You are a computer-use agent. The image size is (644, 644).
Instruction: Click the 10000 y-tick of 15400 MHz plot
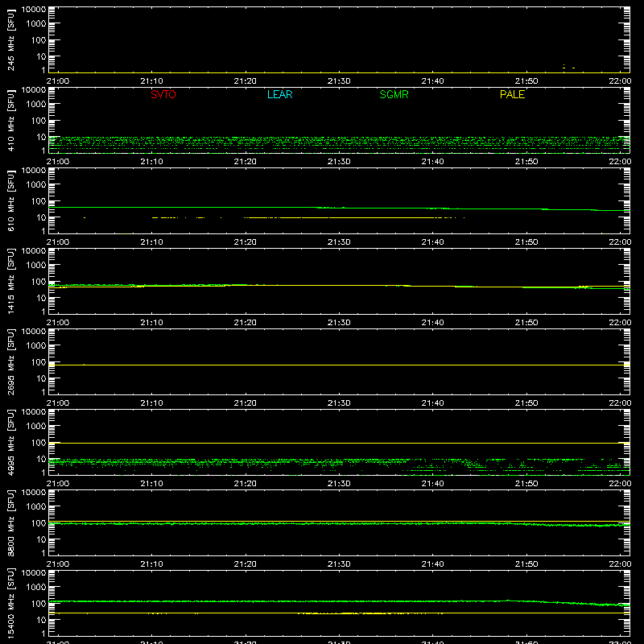click(x=34, y=573)
